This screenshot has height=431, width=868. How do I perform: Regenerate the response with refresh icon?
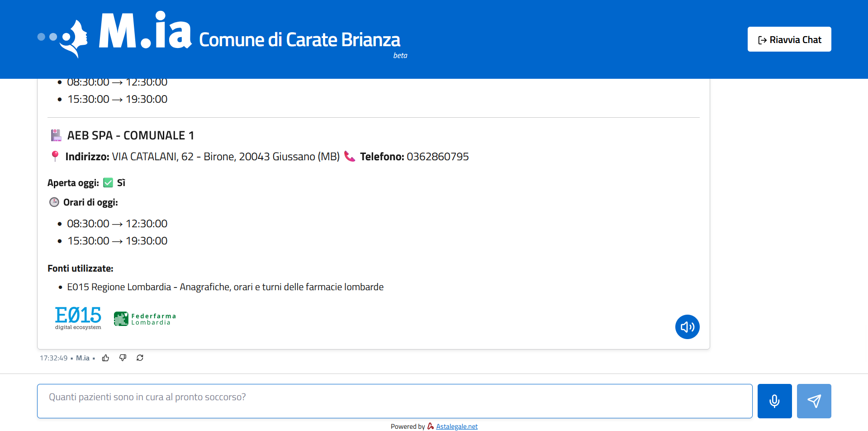140,358
